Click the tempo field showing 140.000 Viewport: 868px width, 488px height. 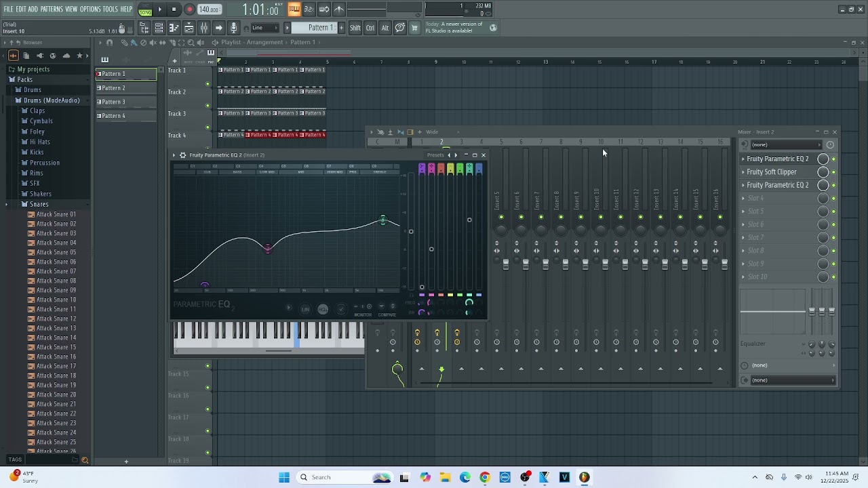(209, 9)
